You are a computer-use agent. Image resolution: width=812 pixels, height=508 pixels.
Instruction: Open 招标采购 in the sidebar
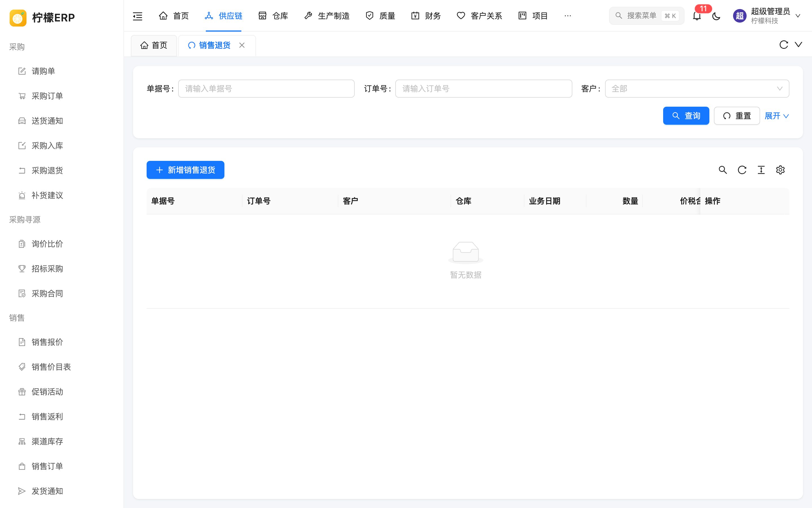click(62, 269)
